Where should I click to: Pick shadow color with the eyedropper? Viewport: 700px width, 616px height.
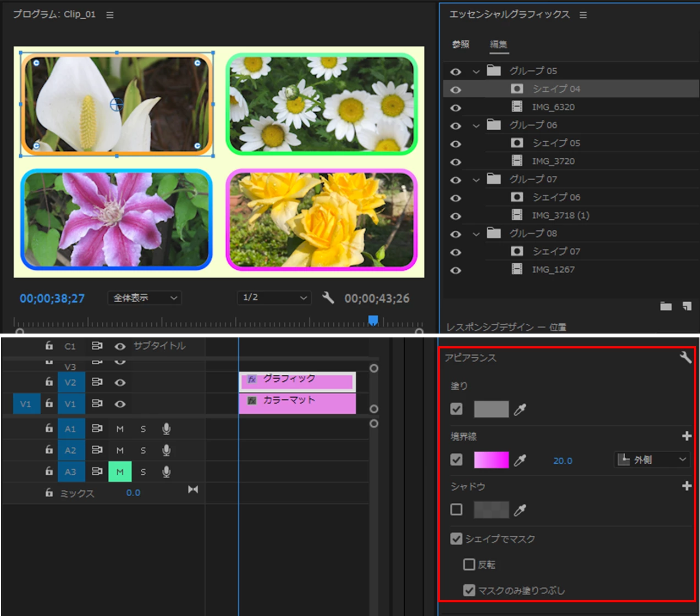(x=520, y=510)
